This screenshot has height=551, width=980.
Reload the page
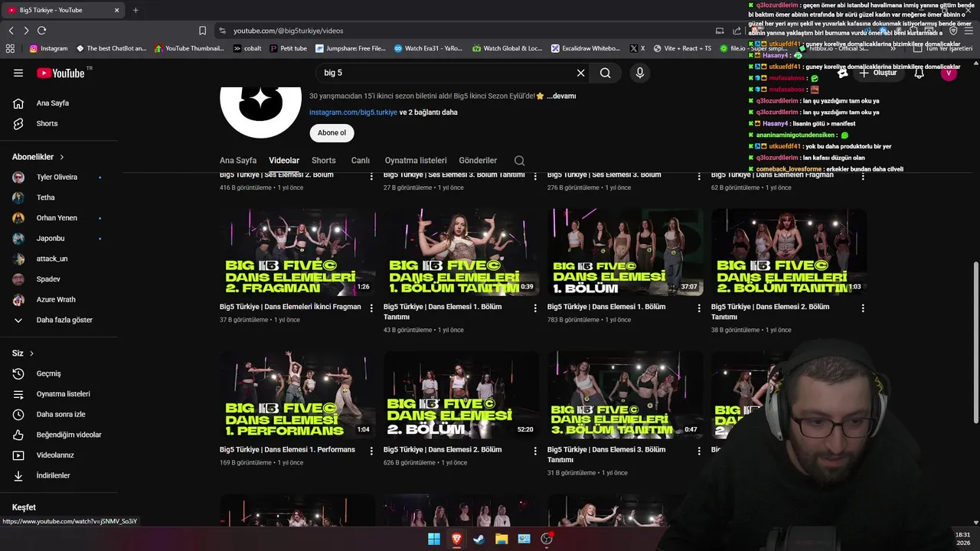(41, 31)
